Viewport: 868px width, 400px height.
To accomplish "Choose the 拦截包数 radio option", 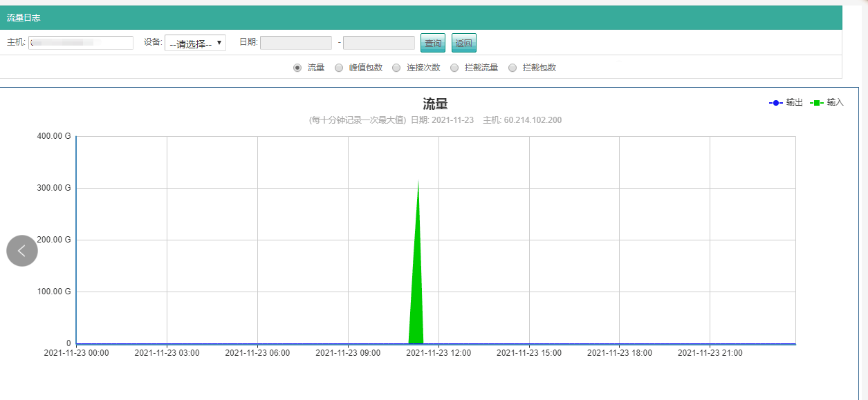I will coord(513,68).
